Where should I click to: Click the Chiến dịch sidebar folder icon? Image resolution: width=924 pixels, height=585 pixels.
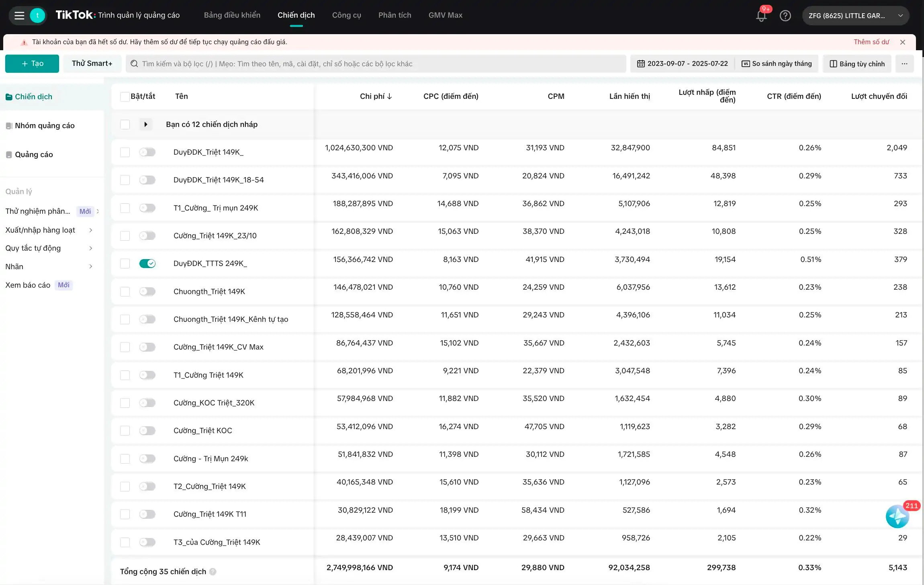(9, 97)
